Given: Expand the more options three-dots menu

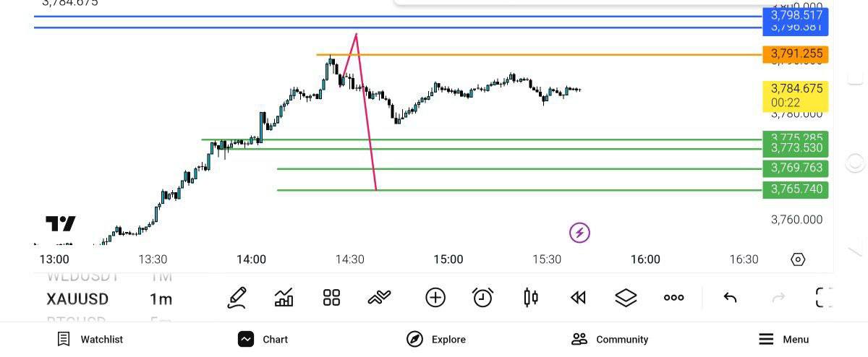Looking at the screenshot, I should click(x=673, y=298).
